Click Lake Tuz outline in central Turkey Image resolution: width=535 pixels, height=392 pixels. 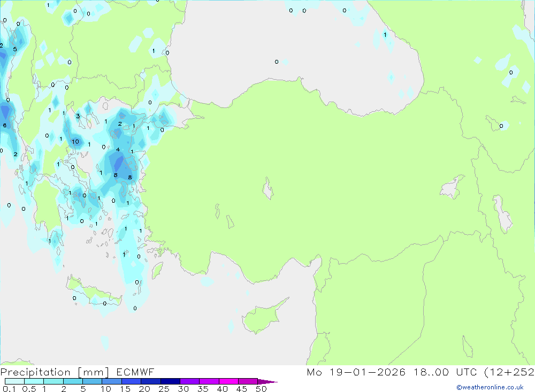[x=268, y=188]
